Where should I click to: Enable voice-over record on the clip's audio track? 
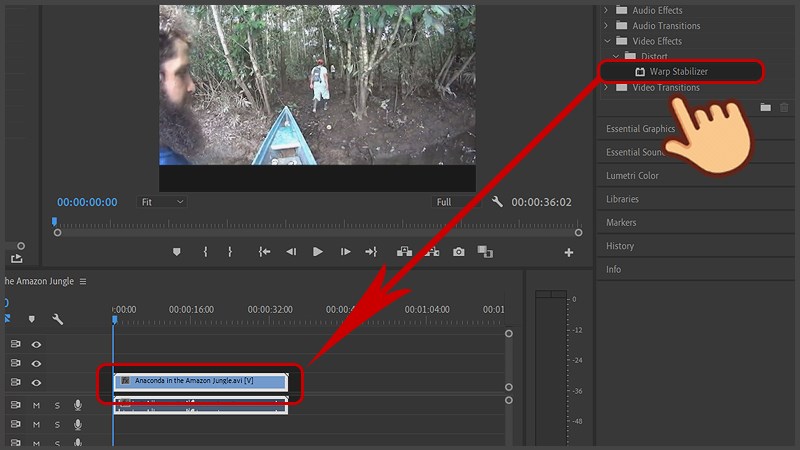pyautogui.click(x=78, y=405)
